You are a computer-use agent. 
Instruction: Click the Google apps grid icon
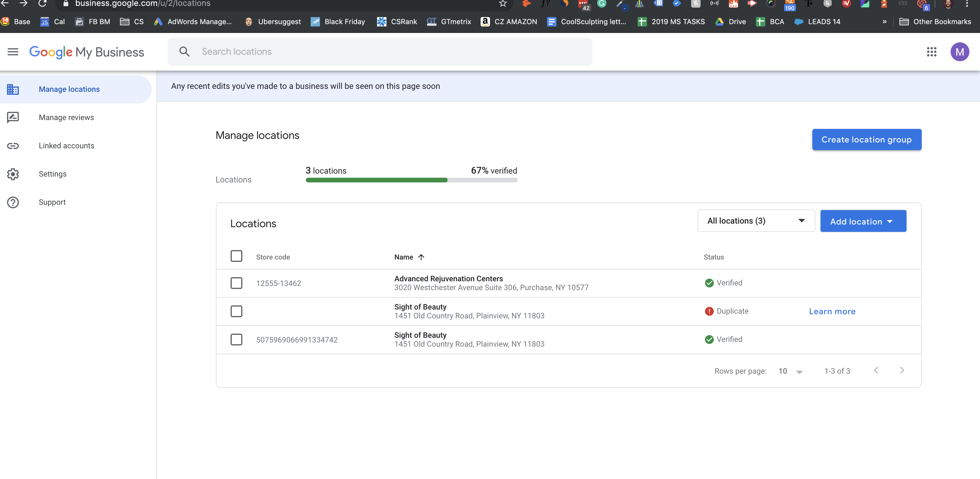(x=932, y=52)
